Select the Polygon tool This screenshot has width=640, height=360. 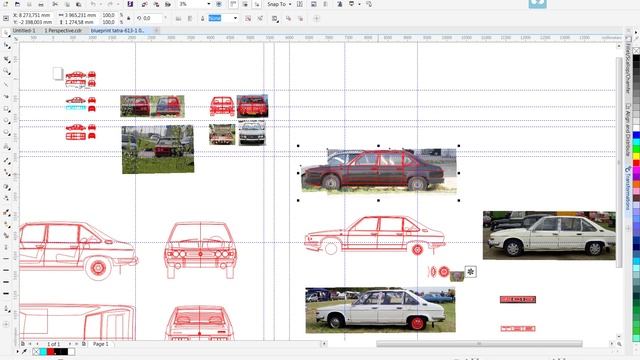7,133
